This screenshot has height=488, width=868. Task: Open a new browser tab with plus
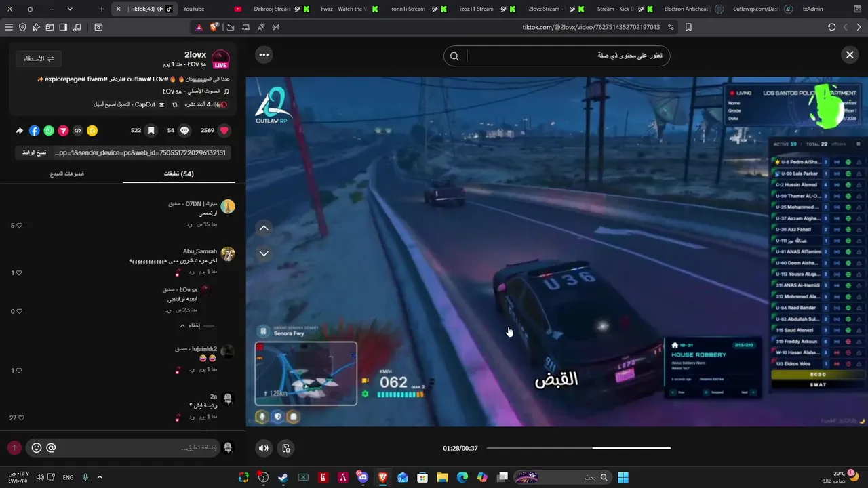click(x=102, y=9)
